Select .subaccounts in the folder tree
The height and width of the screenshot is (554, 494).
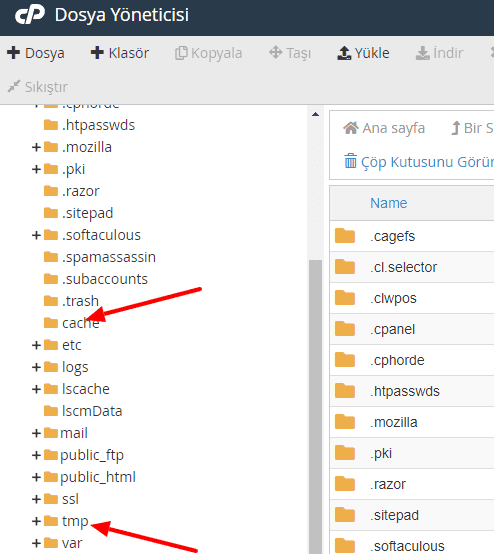click(x=105, y=279)
